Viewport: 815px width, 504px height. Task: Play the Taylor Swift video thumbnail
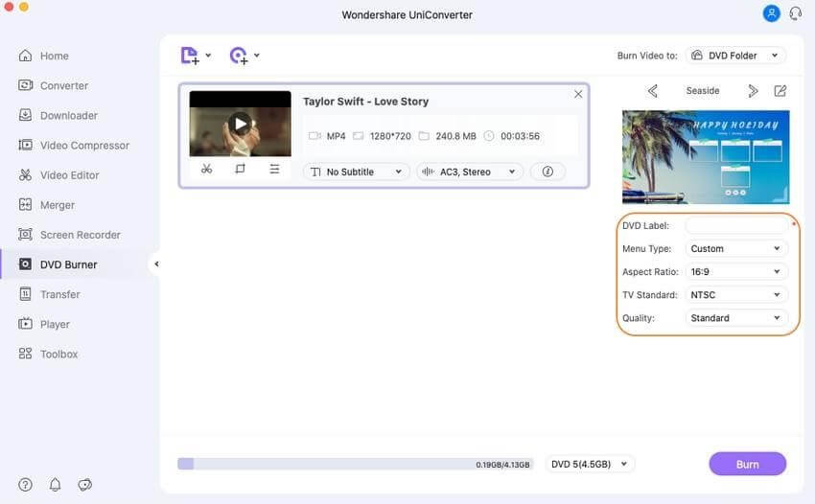tap(240, 124)
